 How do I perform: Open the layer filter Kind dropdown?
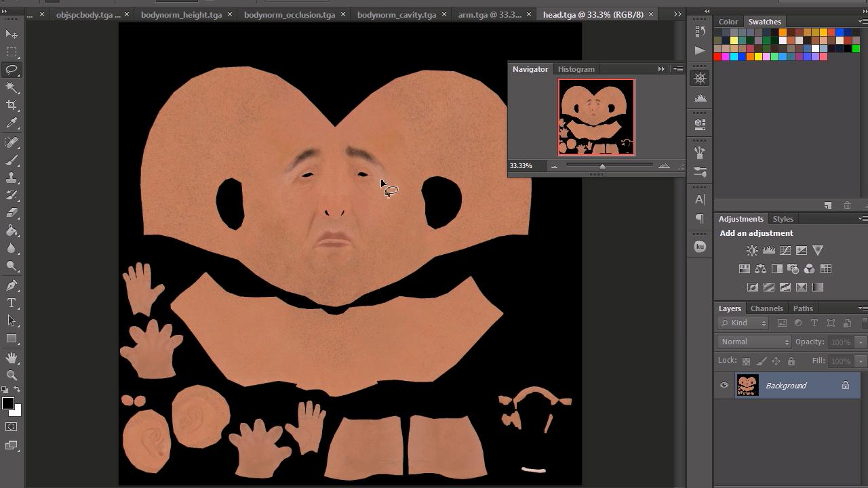pyautogui.click(x=743, y=323)
